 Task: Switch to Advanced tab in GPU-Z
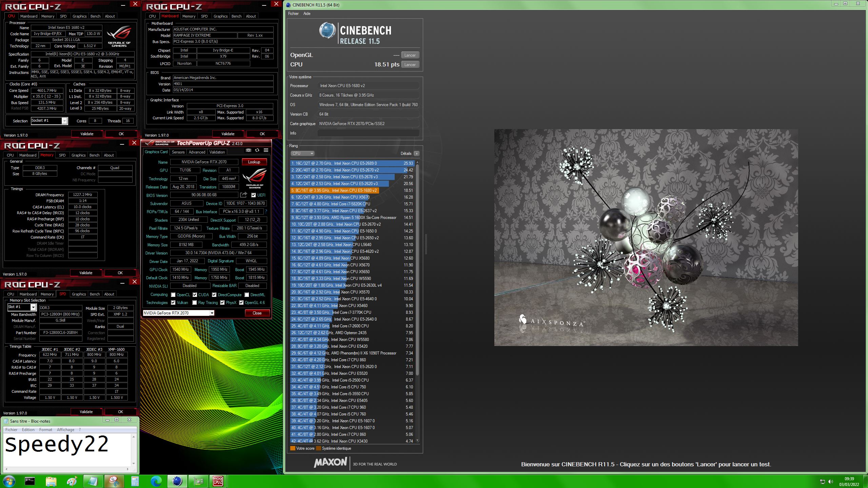pyautogui.click(x=197, y=152)
